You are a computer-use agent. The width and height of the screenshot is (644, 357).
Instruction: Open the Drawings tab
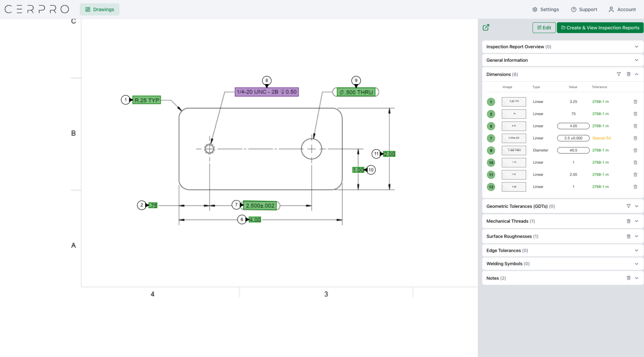coord(99,10)
